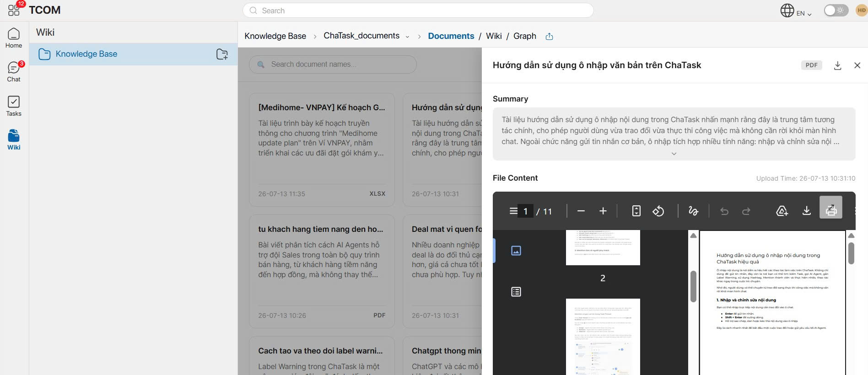This screenshot has width=868, height=375.
Task: Select page 3 thumbnail in the PDF sidebar
Action: [x=603, y=337]
